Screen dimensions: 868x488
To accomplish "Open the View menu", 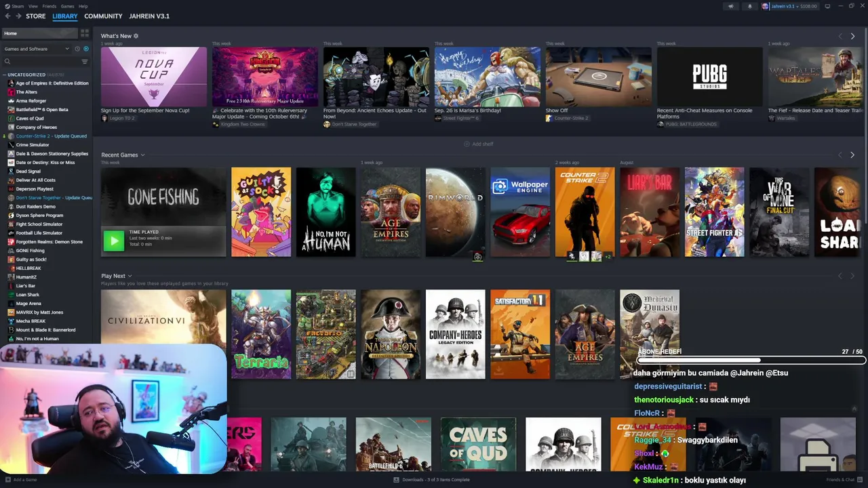I will pyautogui.click(x=33, y=6).
